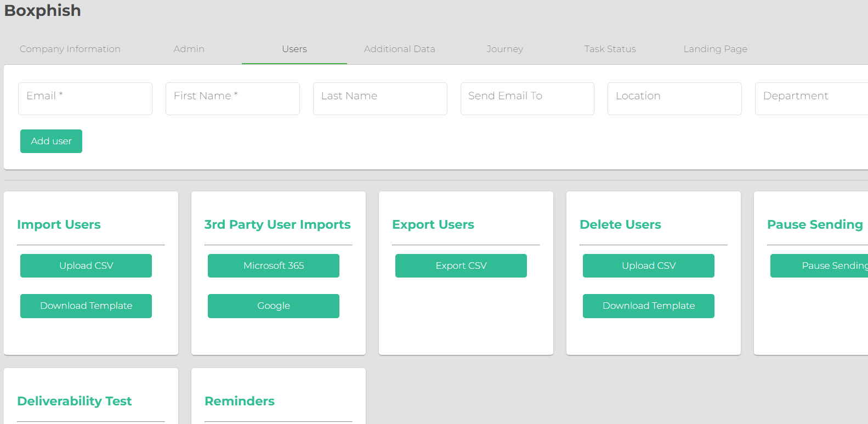The image size is (868, 424).
Task: Select the Users tab
Action: [x=294, y=49]
